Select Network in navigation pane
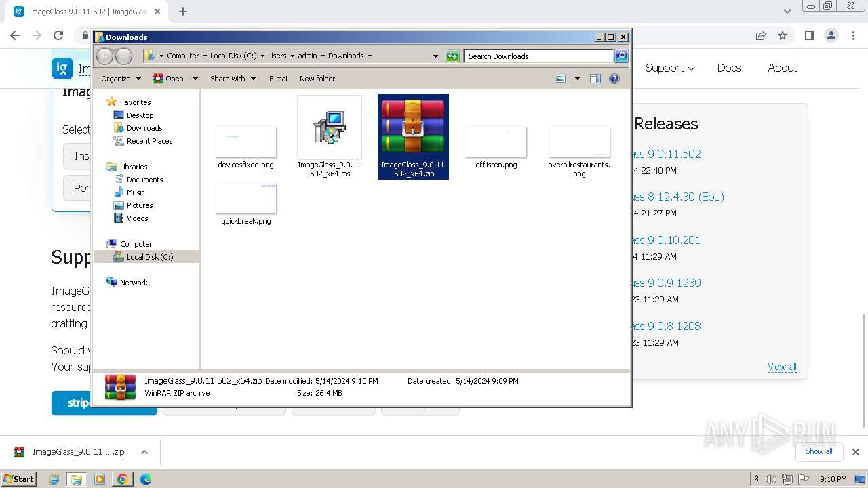 pyautogui.click(x=134, y=283)
